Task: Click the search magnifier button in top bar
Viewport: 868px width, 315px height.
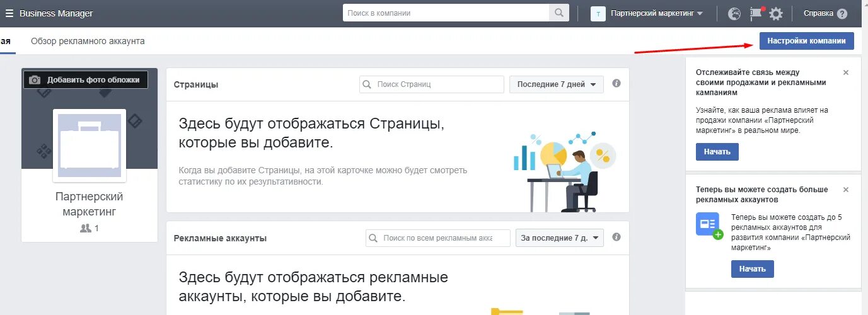Action: click(x=559, y=13)
